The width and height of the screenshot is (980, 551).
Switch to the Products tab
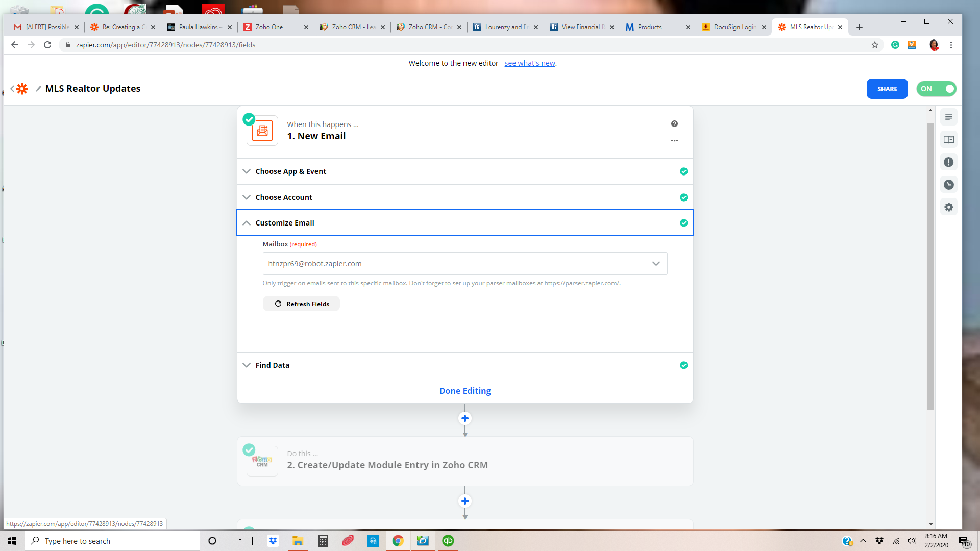(658, 27)
